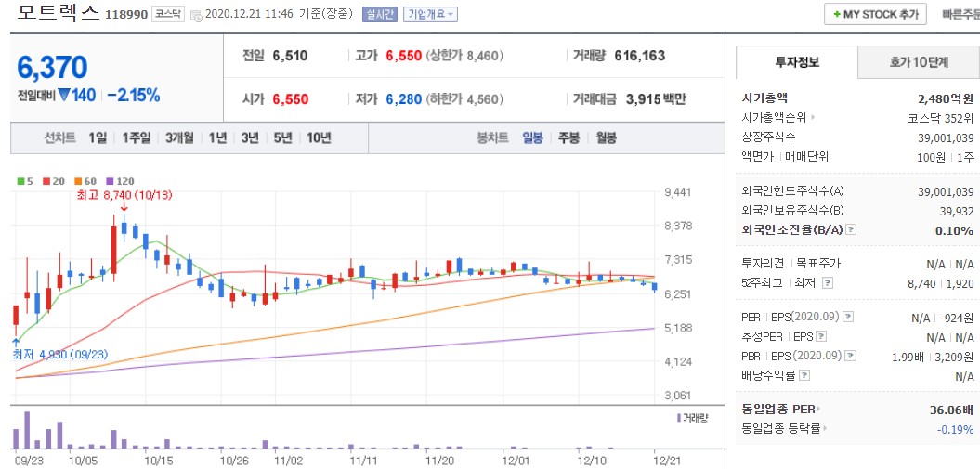Click the arrow next to 시가총액순위
This screenshot has width=980, height=469.
click(x=814, y=117)
